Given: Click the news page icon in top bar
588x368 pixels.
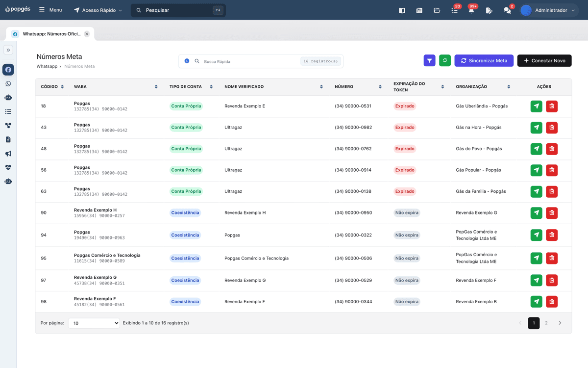Looking at the screenshot, I should [x=419, y=10].
